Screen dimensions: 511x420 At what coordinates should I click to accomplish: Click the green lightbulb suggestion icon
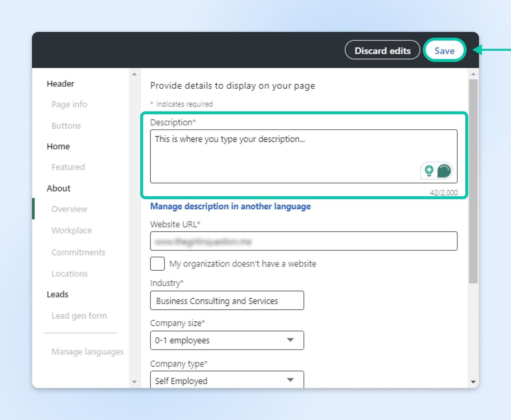pyautogui.click(x=429, y=171)
